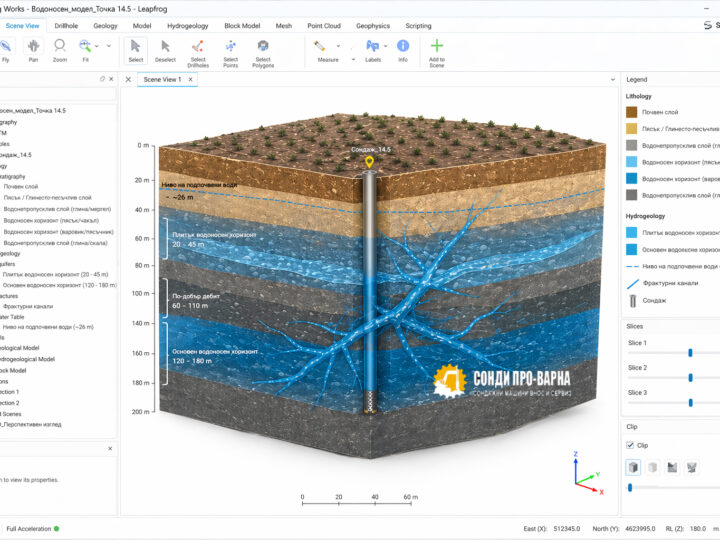Click the Fly navigation tool

click(6, 51)
